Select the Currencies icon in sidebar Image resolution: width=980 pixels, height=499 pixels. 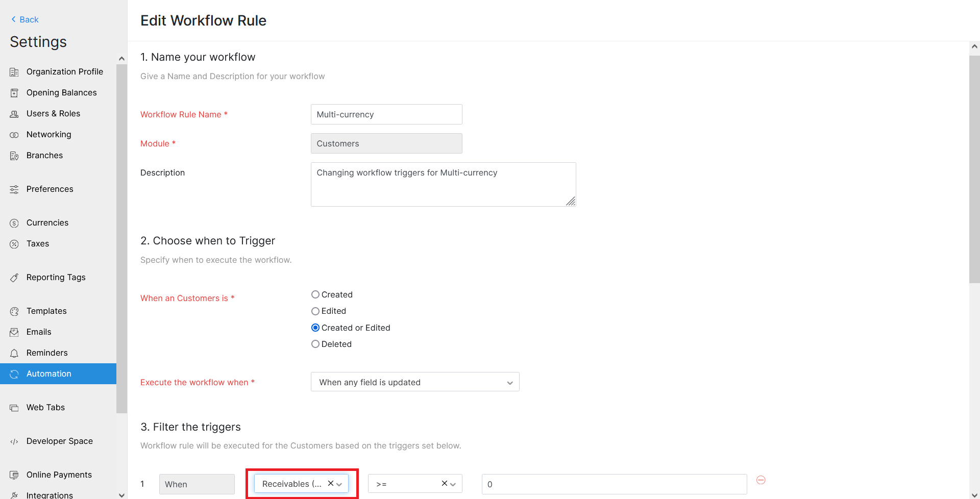point(14,222)
